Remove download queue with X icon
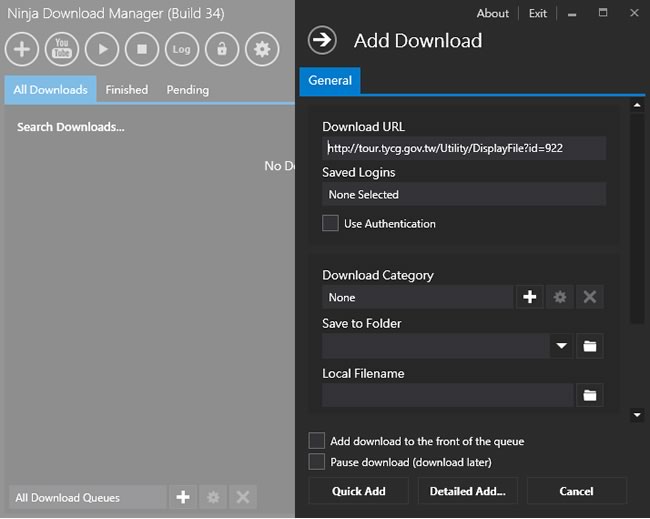The image size is (650, 519). [x=243, y=497]
